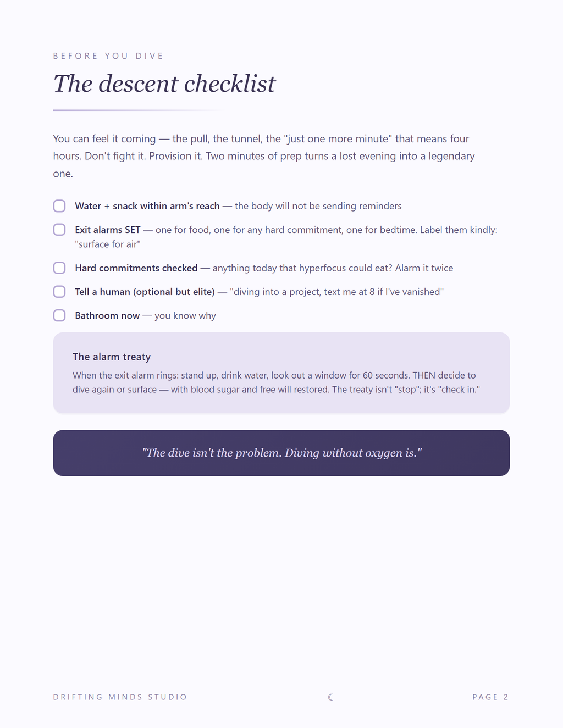Click the PAGE 2 footer label
Viewport: 563px width, 728px height.
pyautogui.click(x=490, y=697)
